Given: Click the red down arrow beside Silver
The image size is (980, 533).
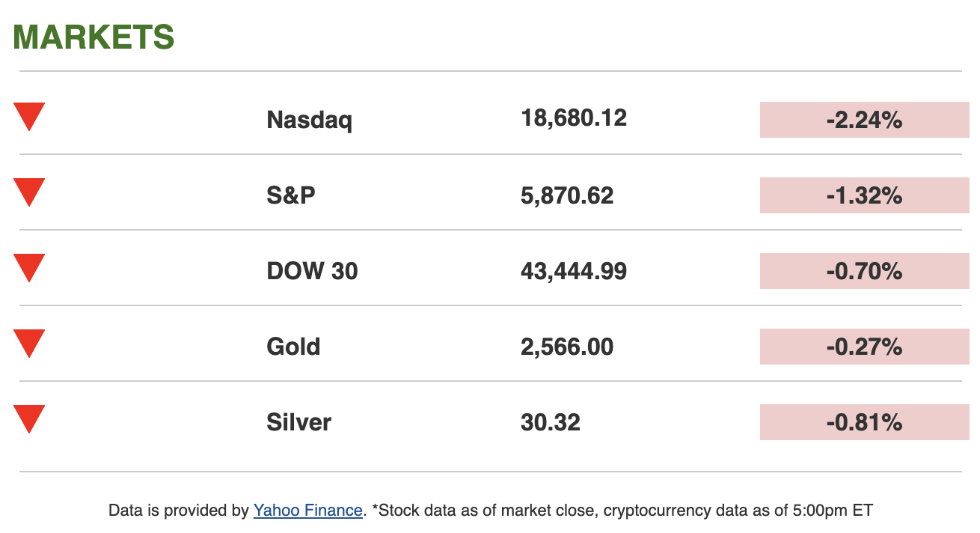Looking at the screenshot, I should [29, 419].
